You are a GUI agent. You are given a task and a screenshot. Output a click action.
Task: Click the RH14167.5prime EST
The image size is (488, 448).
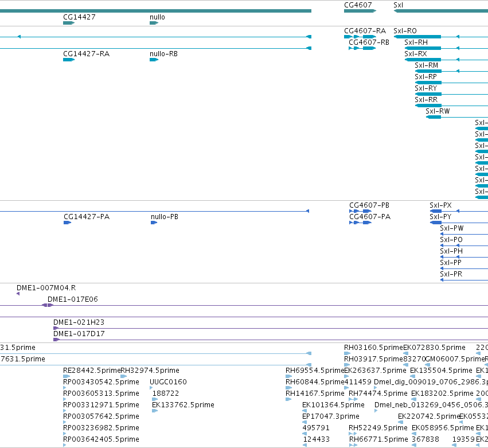click(x=288, y=399)
